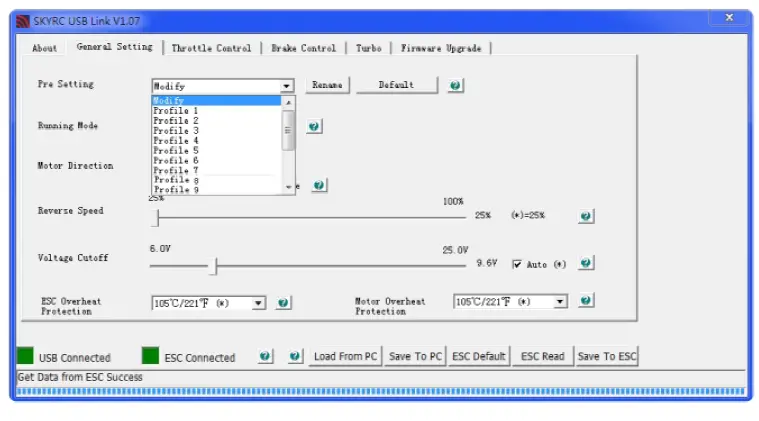Viewport: 759px width, 421px height.
Task: Click ESC Default button
Action: [479, 357]
